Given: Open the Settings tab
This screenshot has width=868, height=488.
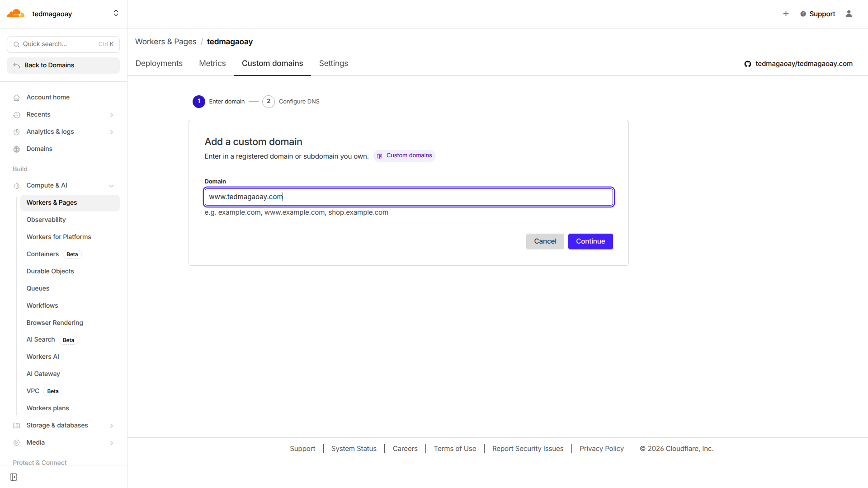Looking at the screenshot, I should (333, 64).
